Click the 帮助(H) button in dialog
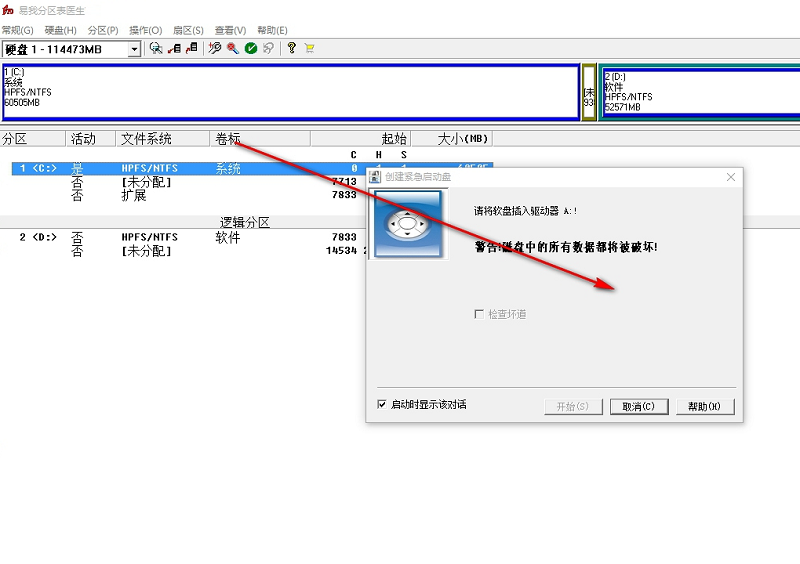This screenshot has height=564, width=800. [x=705, y=406]
